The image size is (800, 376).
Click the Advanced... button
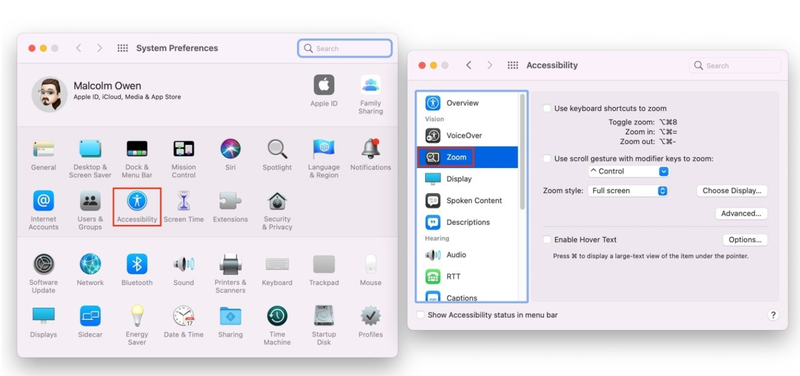coord(741,214)
